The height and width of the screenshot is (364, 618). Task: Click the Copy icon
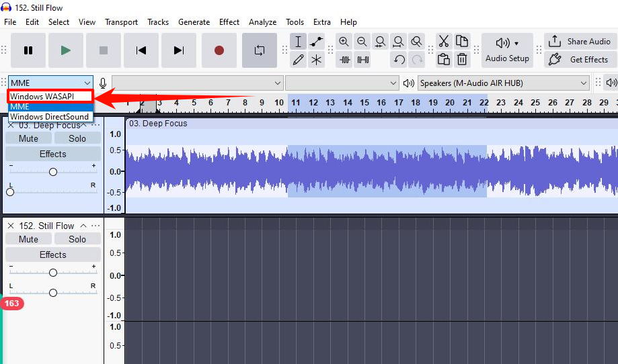[x=461, y=42]
